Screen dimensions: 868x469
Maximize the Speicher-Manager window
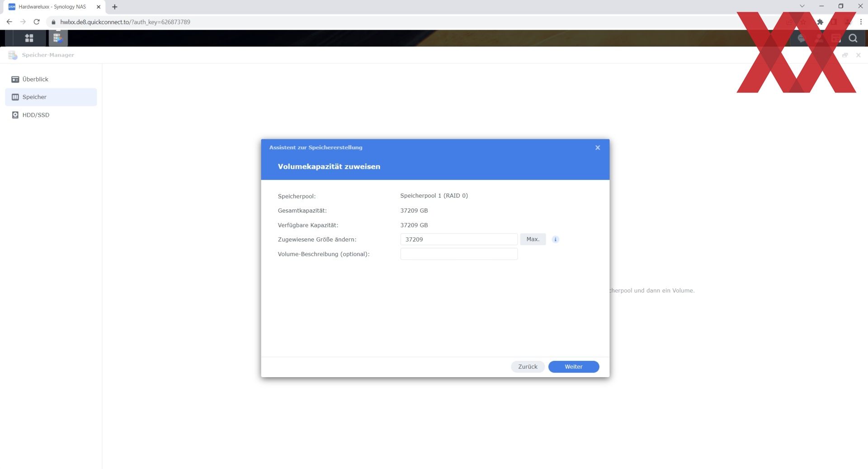845,55
